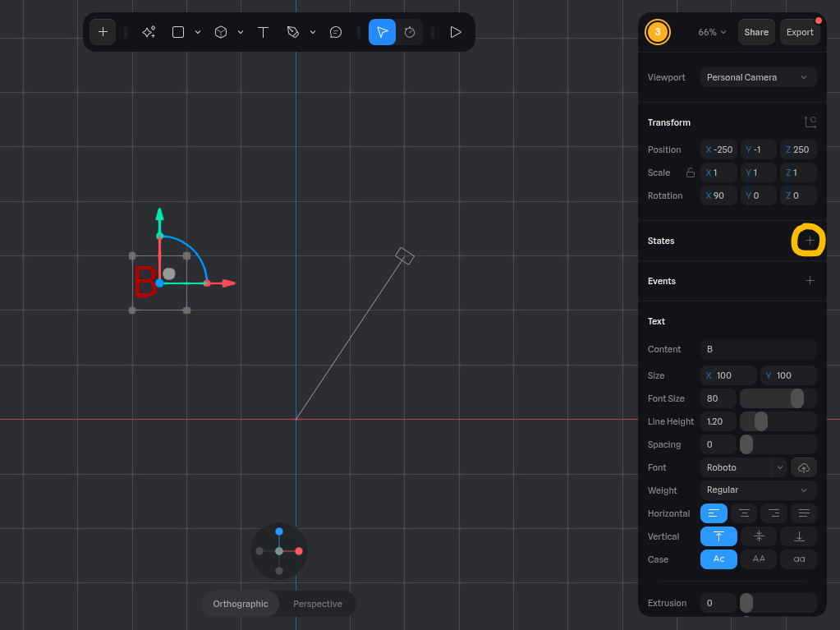Click the red X axis on orientation gizmo
This screenshot has width=840, height=630.
coord(299,551)
